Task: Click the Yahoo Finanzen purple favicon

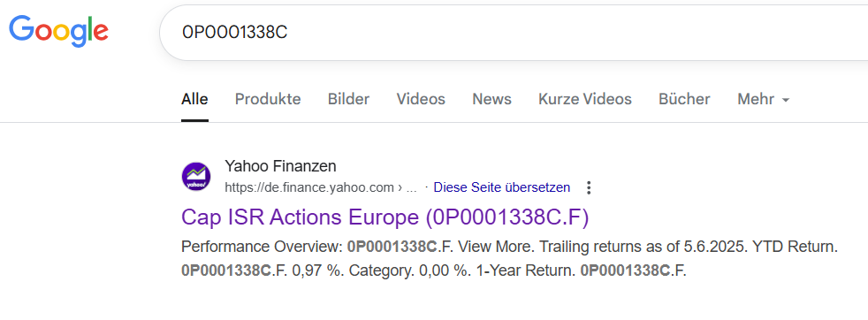Action: [196, 177]
